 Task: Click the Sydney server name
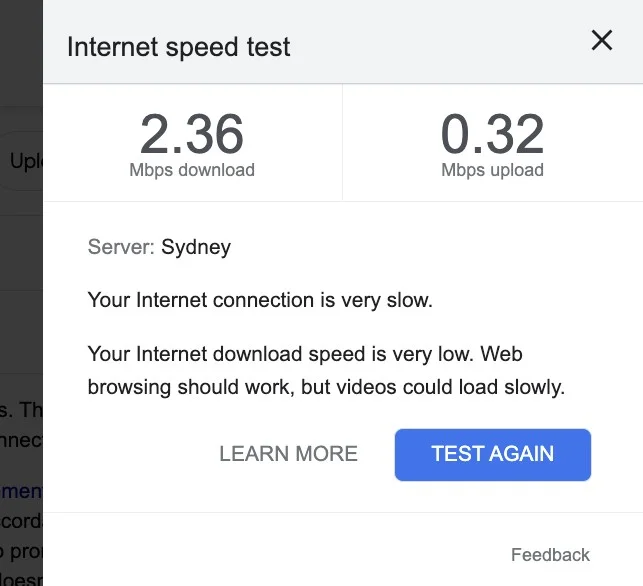pos(196,247)
